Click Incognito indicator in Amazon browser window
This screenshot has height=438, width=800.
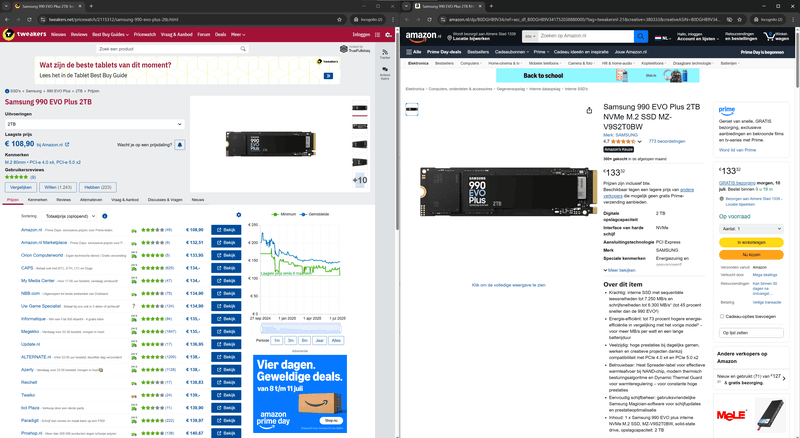click(768, 19)
